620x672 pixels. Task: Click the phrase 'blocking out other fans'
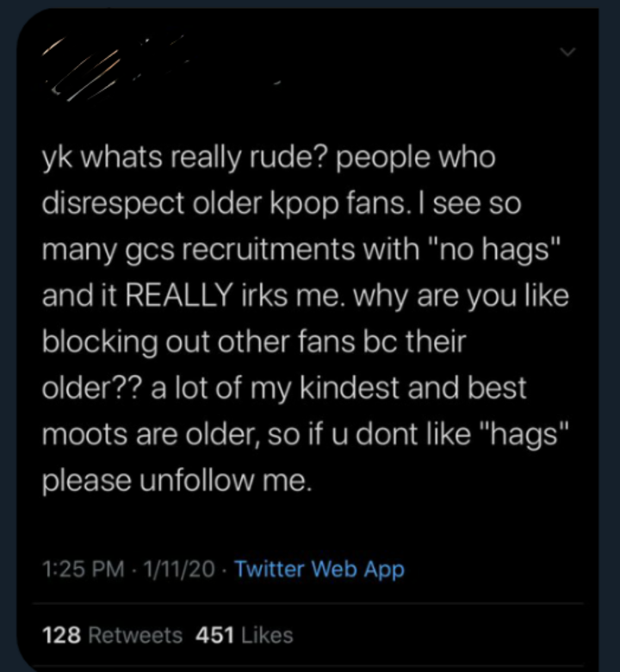(x=198, y=343)
